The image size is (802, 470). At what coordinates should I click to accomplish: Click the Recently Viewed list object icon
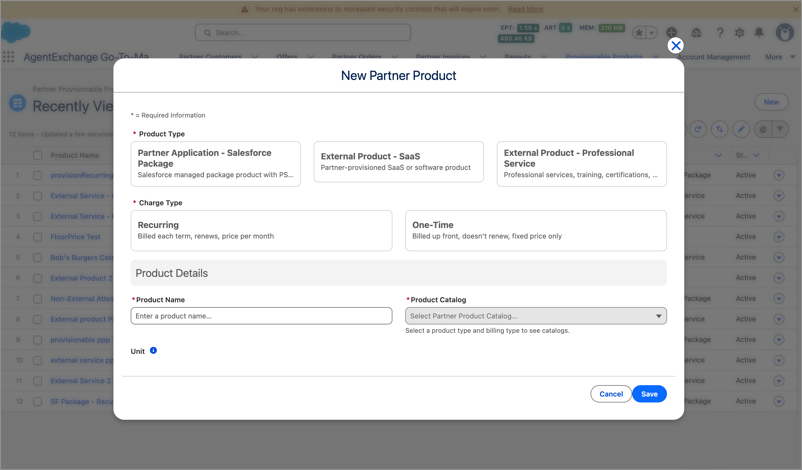(17, 103)
